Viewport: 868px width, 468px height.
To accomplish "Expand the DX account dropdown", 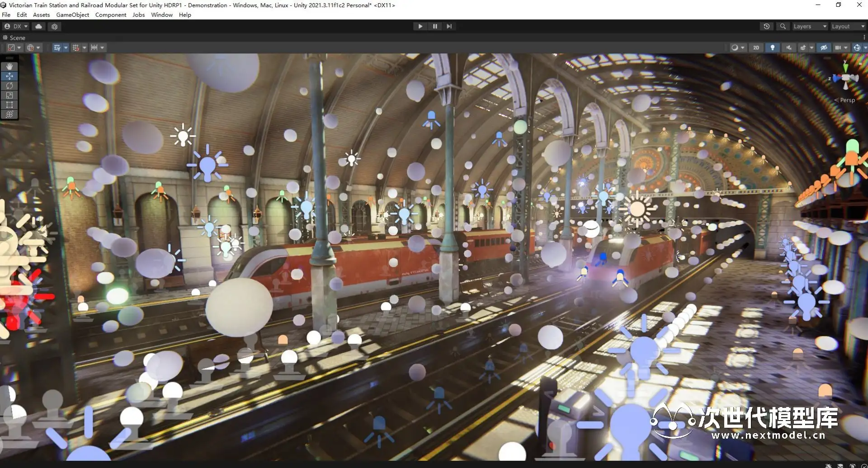I will pyautogui.click(x=16, y=27).
